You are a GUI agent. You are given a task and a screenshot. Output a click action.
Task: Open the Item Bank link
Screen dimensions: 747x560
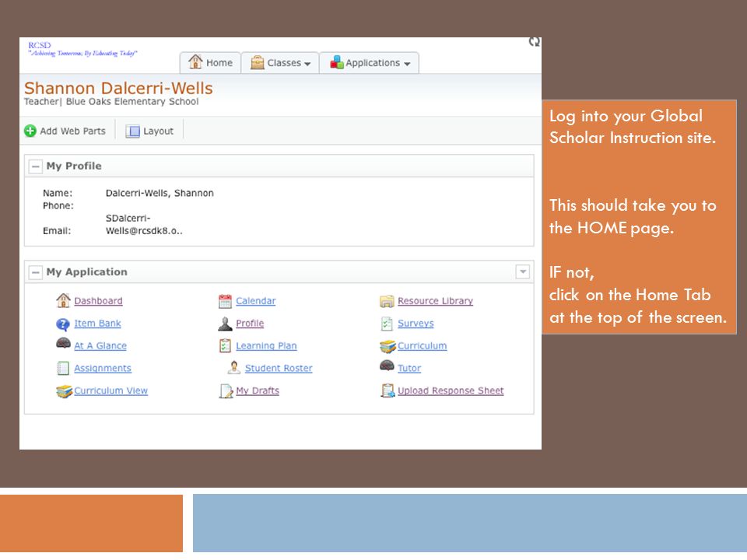click(97, 324)
